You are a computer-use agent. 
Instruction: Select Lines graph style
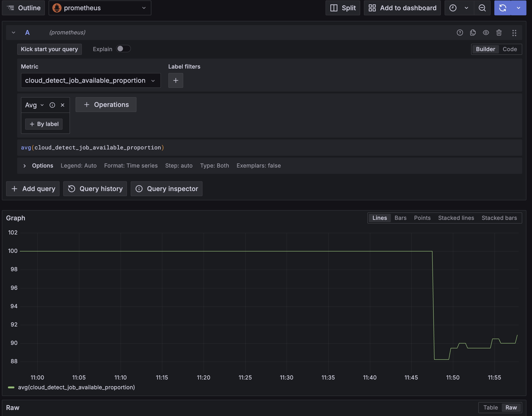tap(379, 218)
